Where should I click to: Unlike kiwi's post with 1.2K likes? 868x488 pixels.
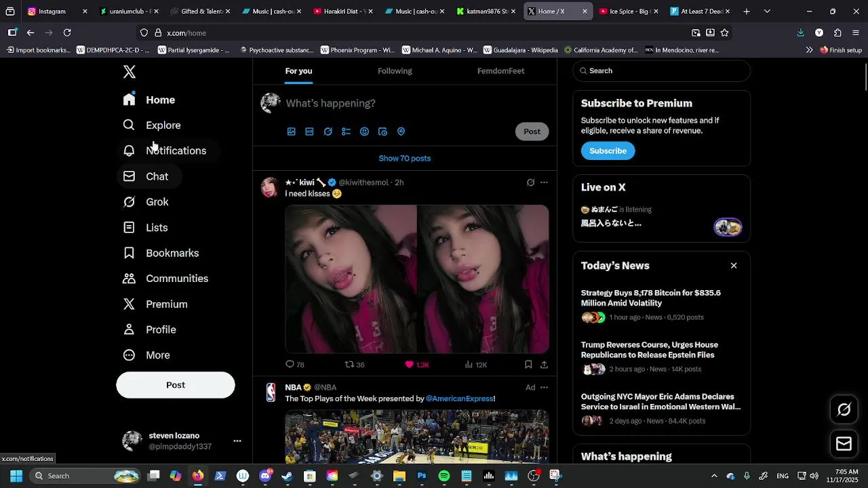416,365
